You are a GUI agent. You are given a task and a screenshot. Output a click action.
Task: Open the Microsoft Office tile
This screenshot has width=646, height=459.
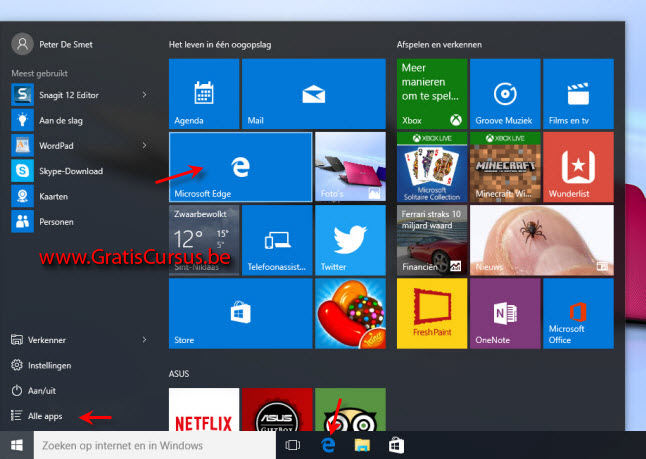pyautogui.click(x=578, y=314)
